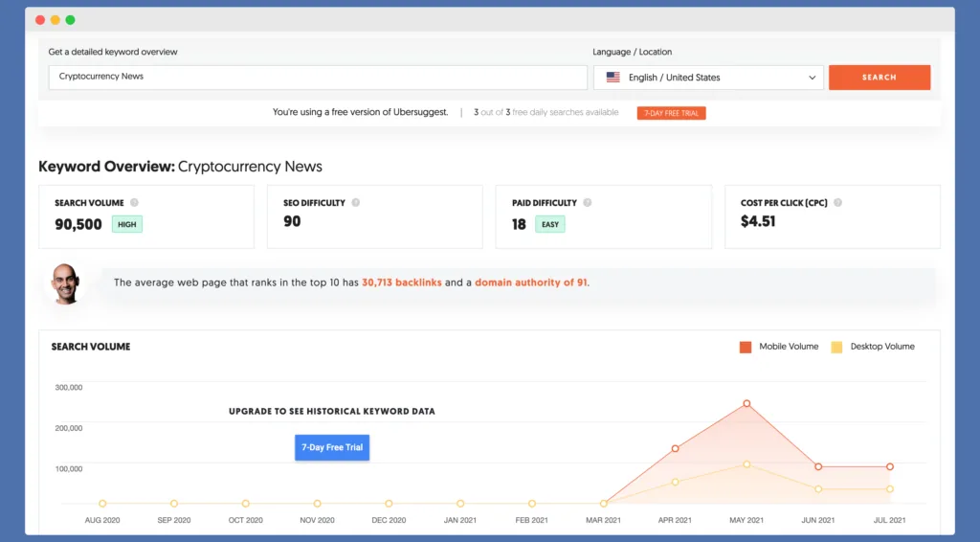Click the Neil Patel avatar image
Viewport: 980px width, 542px height.
(66, 283)
